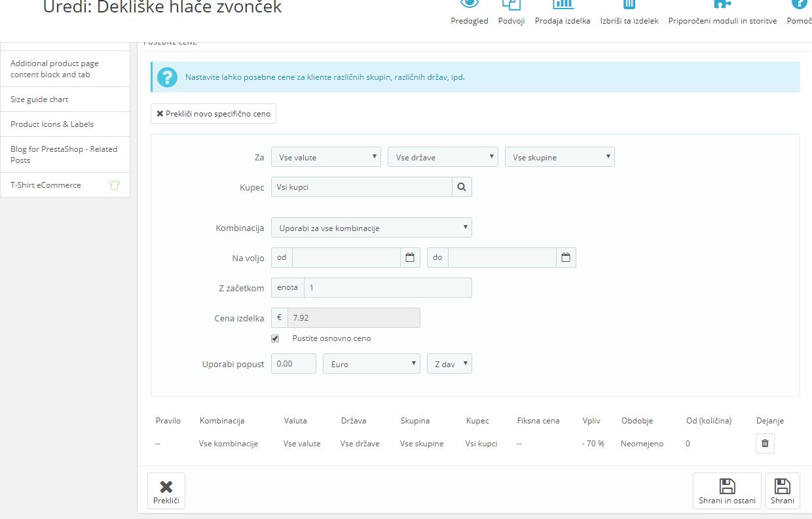Click the customer search magnifier icon
812x519 pixels.
pos(462,187)
